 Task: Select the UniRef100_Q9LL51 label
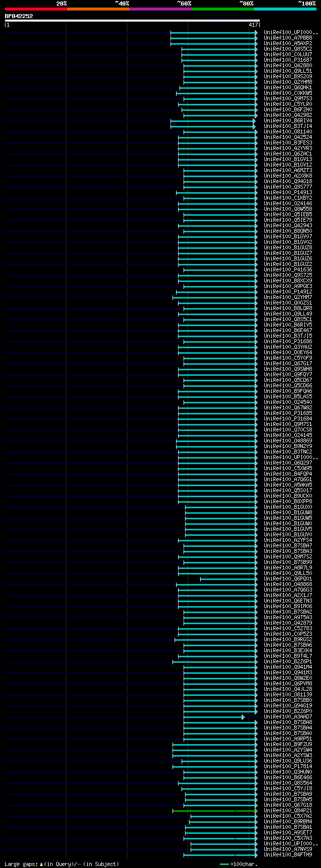[x=288, y=71]
